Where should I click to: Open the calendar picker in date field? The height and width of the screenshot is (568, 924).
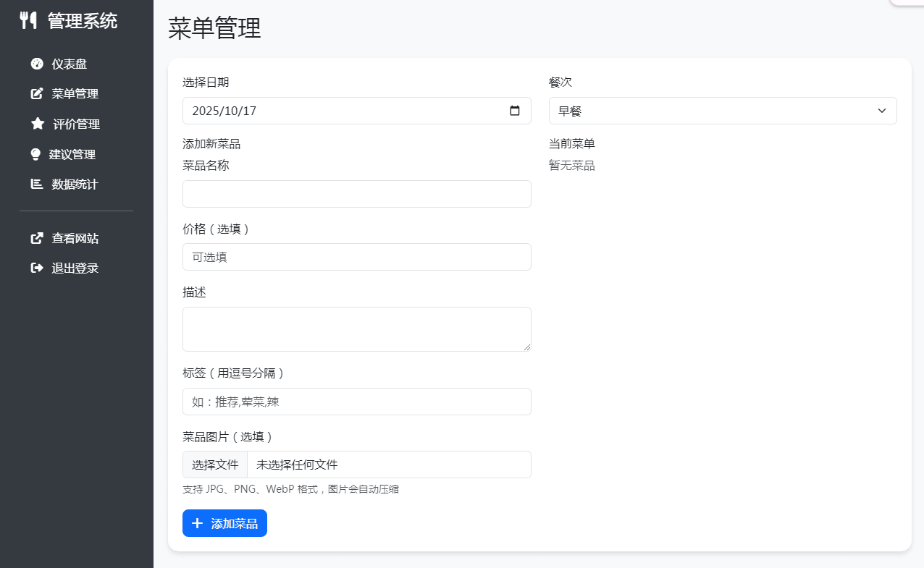click(x=515, y=111)
